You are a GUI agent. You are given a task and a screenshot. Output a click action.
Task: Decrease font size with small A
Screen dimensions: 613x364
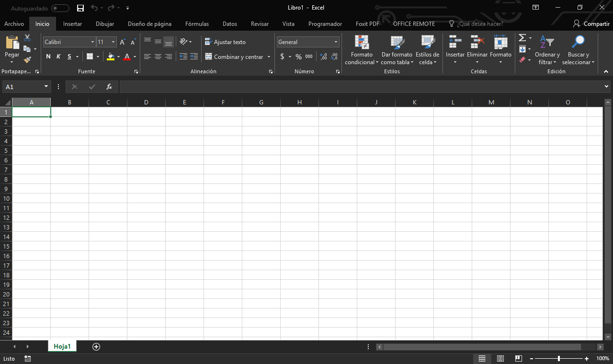[133, 42]
